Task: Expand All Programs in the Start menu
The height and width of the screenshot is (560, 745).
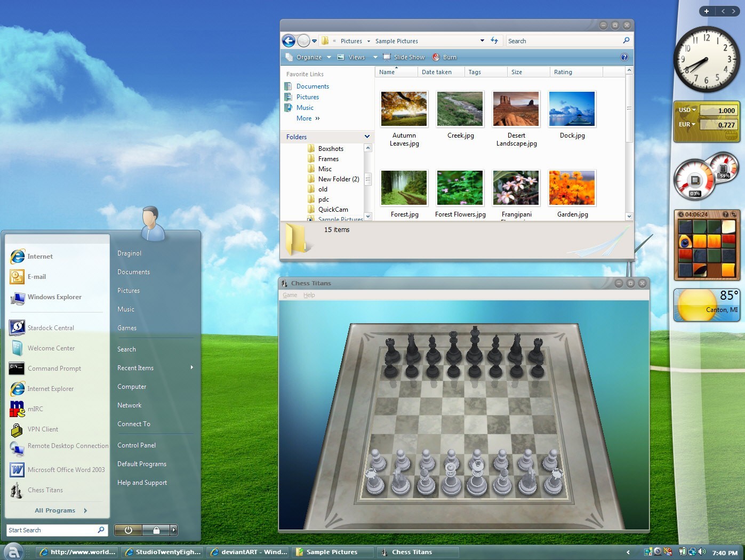Action: click(x=55, y=510)
